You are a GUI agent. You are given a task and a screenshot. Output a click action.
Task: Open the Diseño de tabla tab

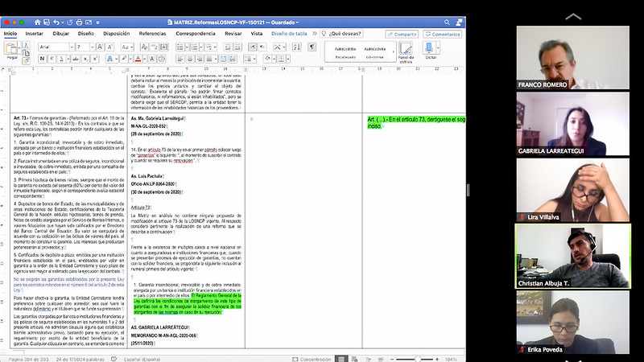pos(289,34)
